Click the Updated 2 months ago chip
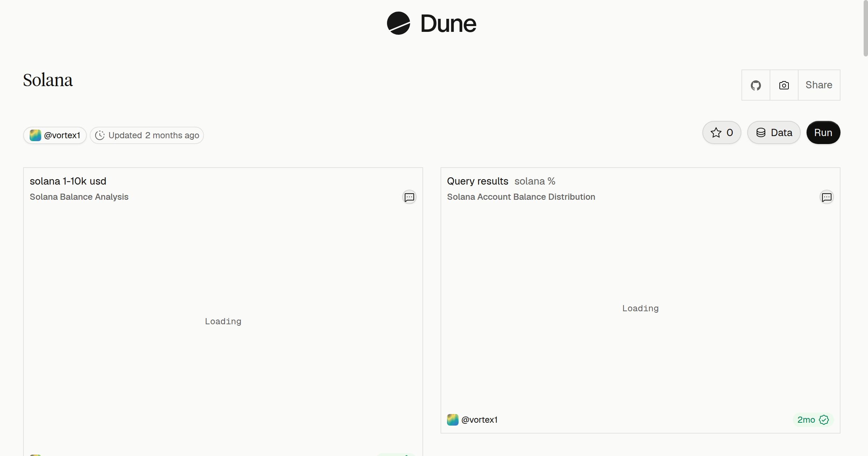 147,135
